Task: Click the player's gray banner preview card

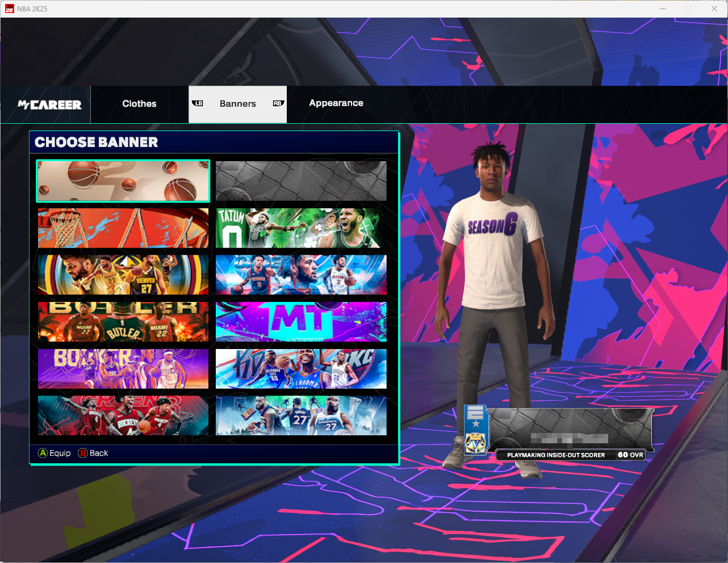Action: 570,430
